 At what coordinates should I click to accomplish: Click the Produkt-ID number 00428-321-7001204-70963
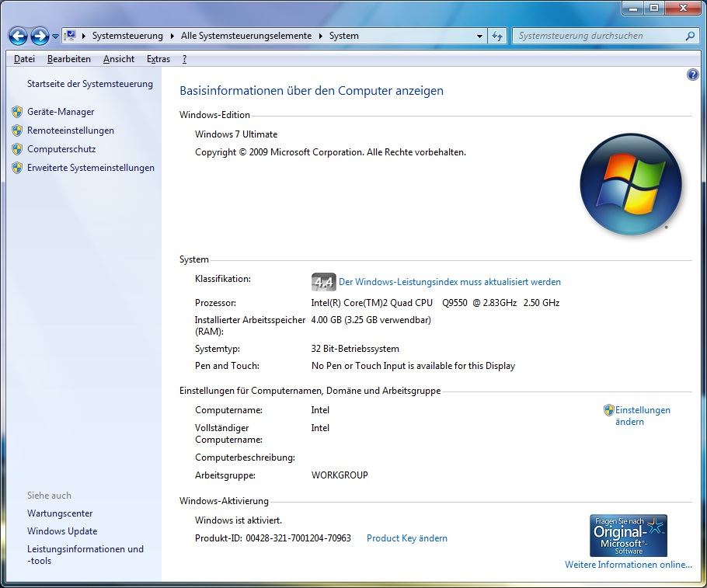(x=298, y=538)
